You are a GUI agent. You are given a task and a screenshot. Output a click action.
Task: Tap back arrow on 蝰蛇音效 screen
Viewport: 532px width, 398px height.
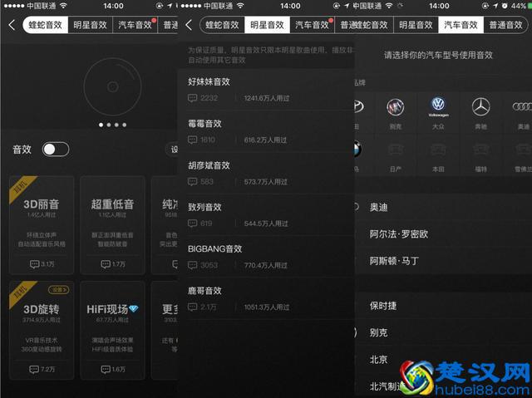12,25
